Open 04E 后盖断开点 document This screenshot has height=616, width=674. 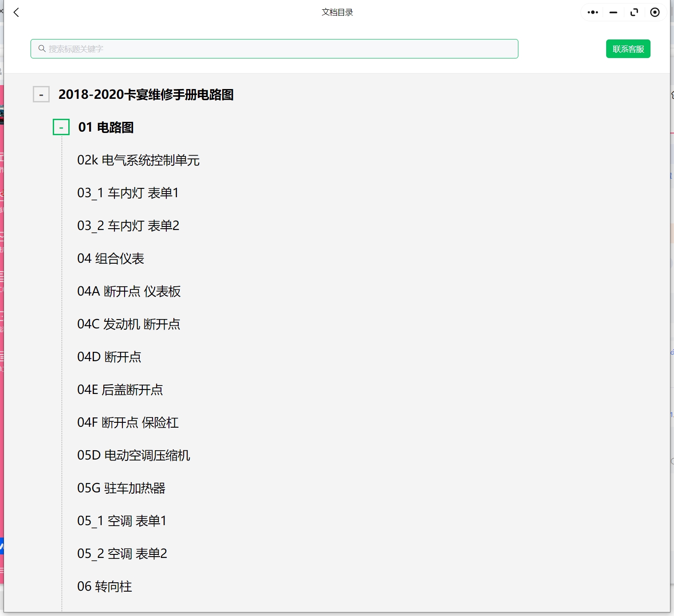coord(120,390)
